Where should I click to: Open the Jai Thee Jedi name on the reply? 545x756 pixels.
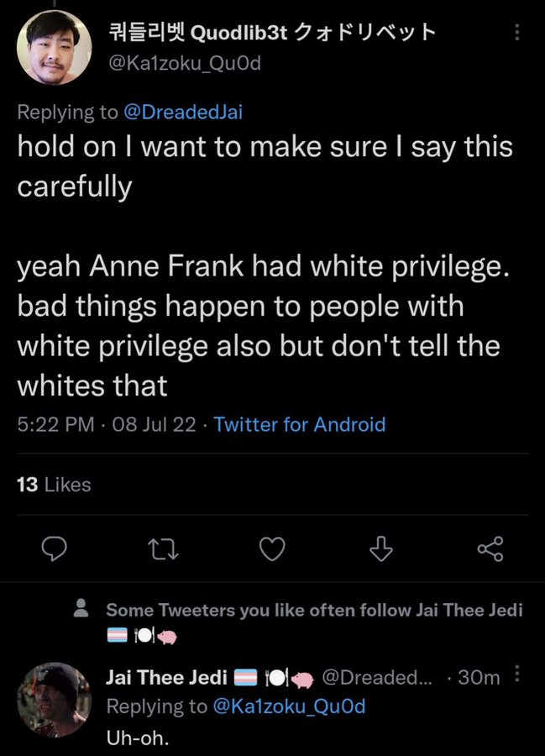[167, 677]
